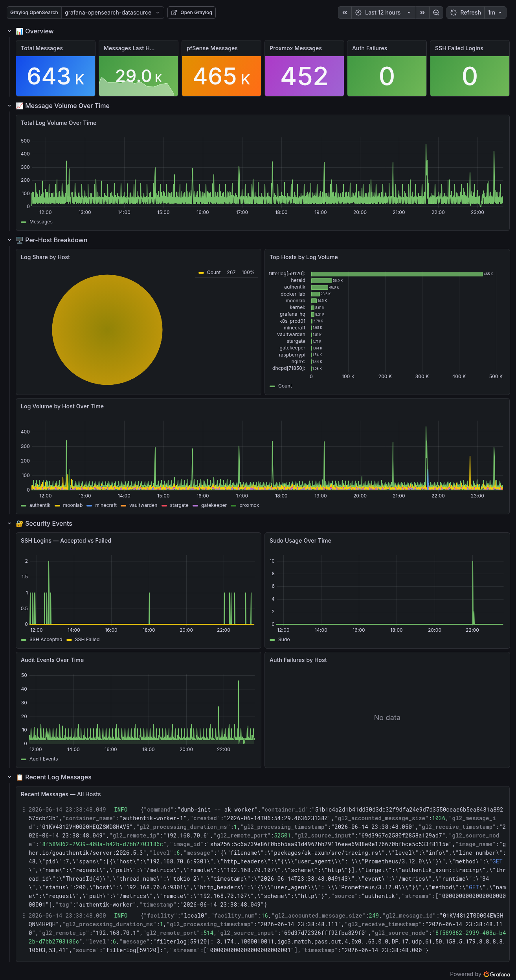
Task: Click the SSH Failed Logins panel title
Action: click(459, 48)
